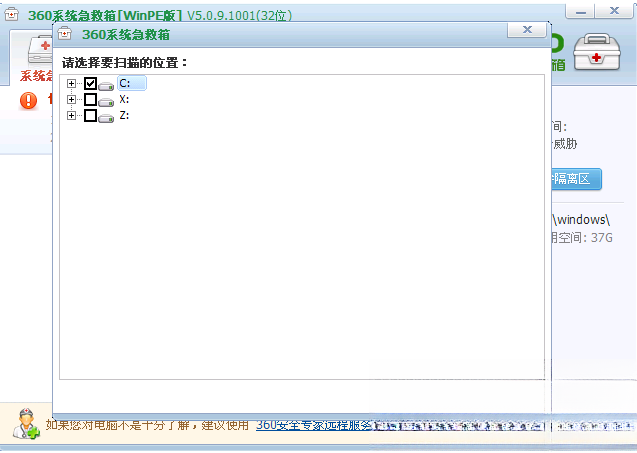Click the main window title bar icon
The image size is (637, 453).
coord(11,15)
